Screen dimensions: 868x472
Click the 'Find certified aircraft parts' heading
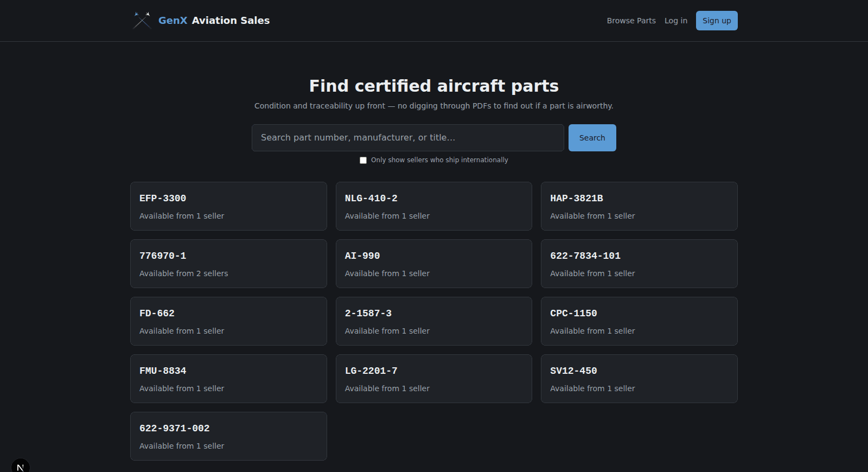(434, 86)
